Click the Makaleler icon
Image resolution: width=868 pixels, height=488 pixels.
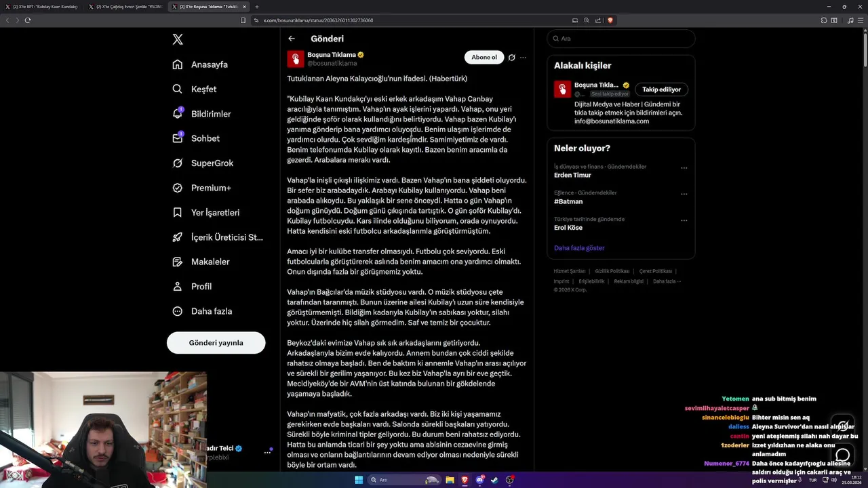tap(178, 262)
